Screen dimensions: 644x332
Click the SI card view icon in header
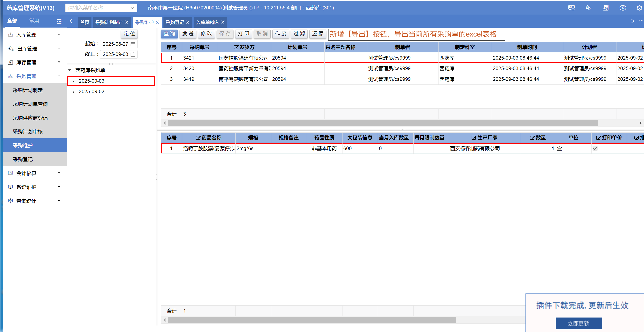(571, 8)
